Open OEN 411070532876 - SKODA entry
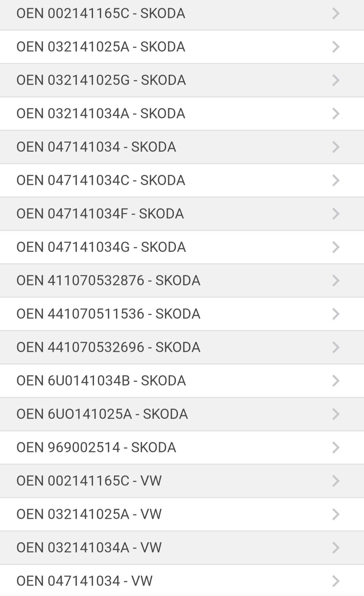This screenshot has width=364, height=596. click(108, 281)
